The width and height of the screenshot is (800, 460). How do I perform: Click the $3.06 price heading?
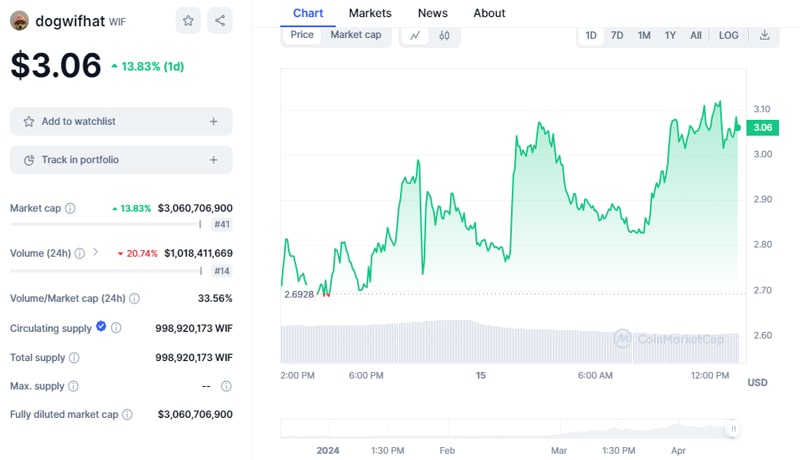pos(56,65)
